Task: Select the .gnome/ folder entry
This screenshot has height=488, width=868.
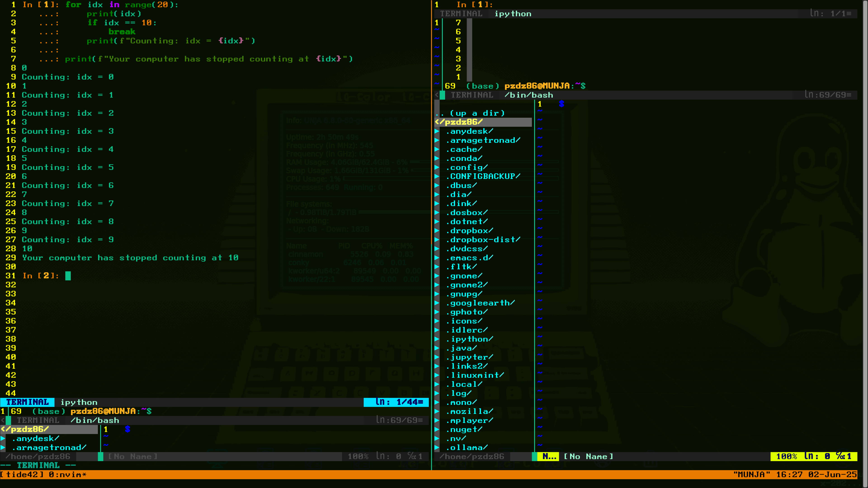Action: click(x=464, y=276)
